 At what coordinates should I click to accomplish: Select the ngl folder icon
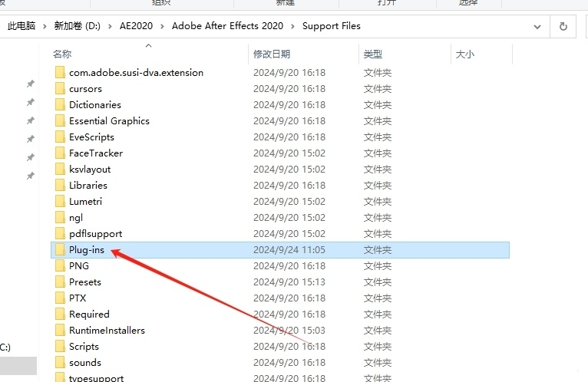tap(60, 217)
